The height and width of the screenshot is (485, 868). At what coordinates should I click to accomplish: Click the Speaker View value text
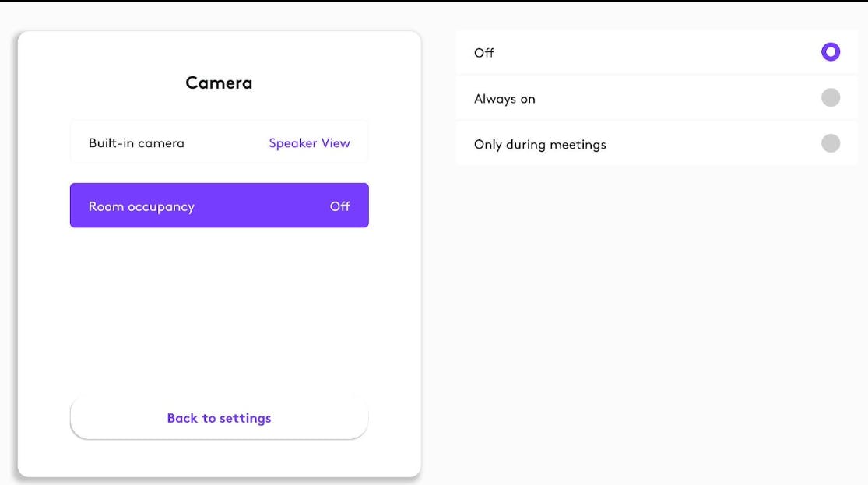[x=309, y=143]
